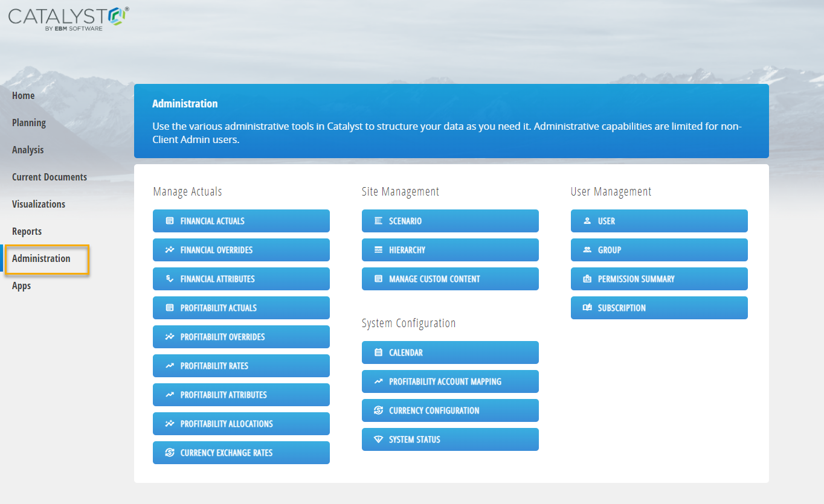
Task: Open Profitability Attributes
Action: point(241,395)
